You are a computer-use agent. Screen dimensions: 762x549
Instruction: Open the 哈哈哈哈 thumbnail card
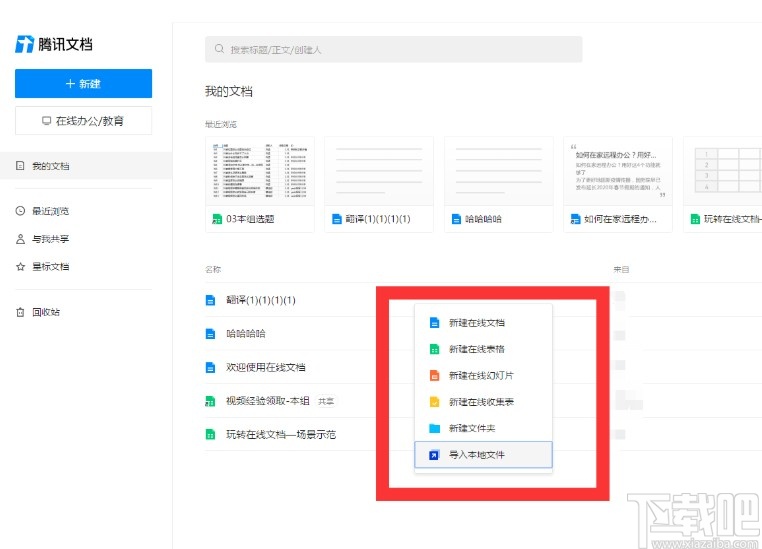pos(498,185)
